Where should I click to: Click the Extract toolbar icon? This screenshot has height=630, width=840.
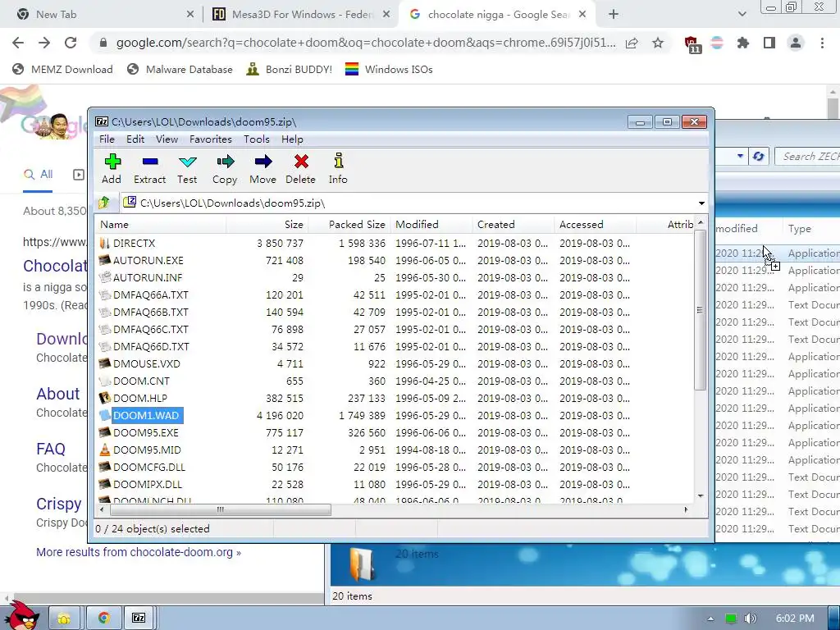[149, 169]
